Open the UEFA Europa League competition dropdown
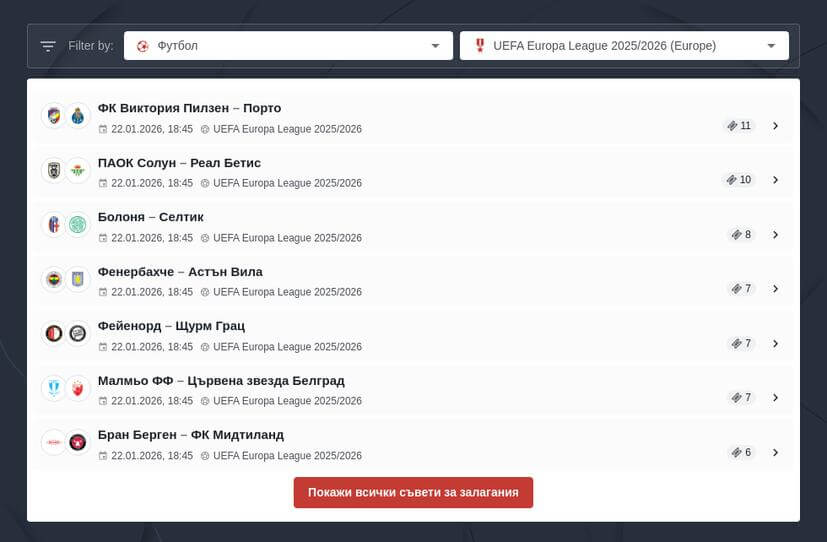 tap(624, 46)
